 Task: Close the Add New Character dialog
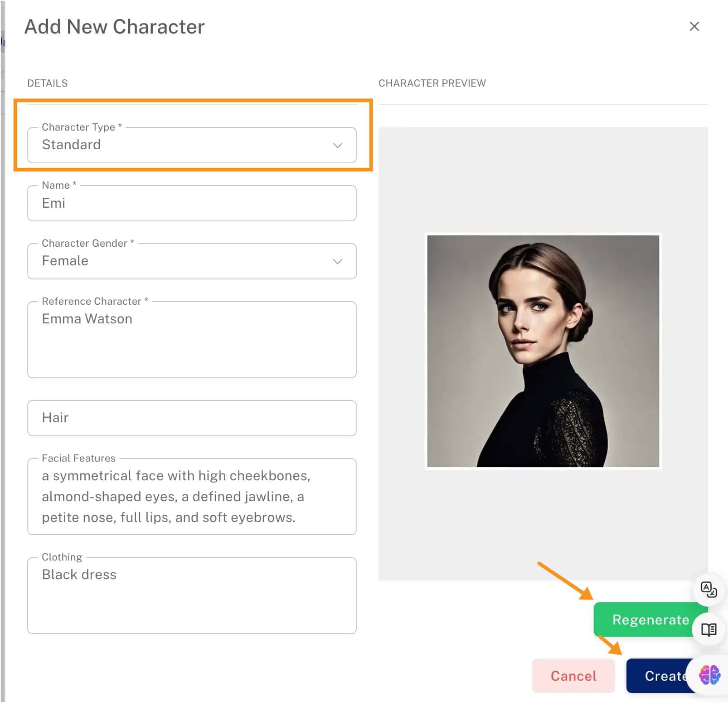click(x=694, y=26)
